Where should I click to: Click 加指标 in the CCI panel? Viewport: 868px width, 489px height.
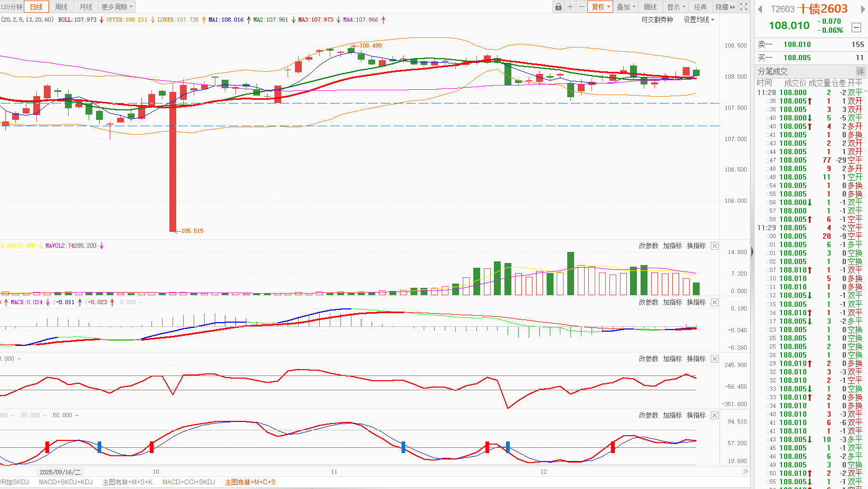(672, 359)
